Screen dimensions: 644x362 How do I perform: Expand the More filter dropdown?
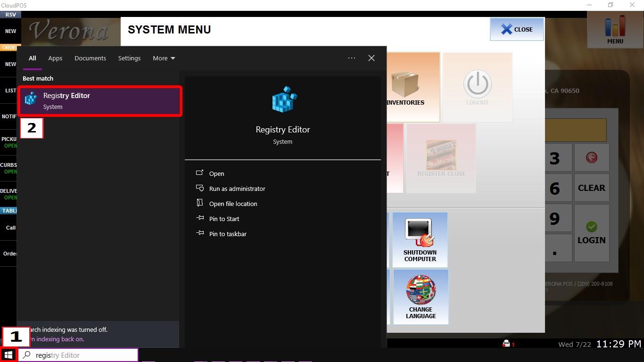164,58
